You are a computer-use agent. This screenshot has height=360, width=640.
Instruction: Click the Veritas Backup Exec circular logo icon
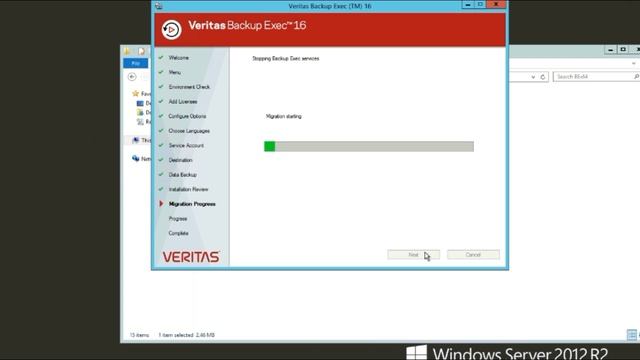pyautogui.click(x=171, y=30)
